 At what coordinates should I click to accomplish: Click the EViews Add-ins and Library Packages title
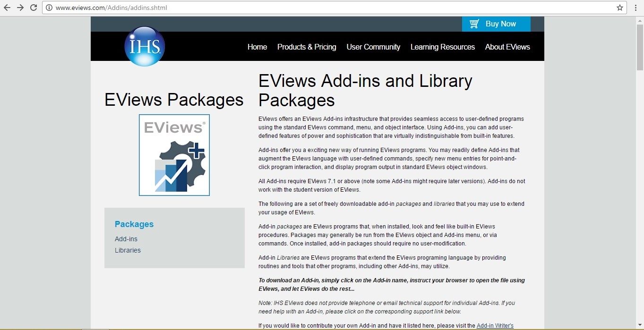click(x=365, y=91)
